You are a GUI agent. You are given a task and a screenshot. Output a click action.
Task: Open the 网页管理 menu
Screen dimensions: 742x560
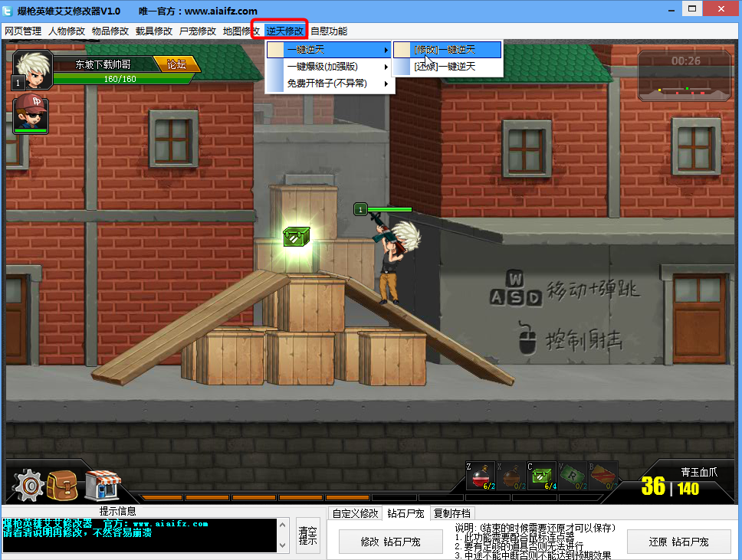(23, 31)
